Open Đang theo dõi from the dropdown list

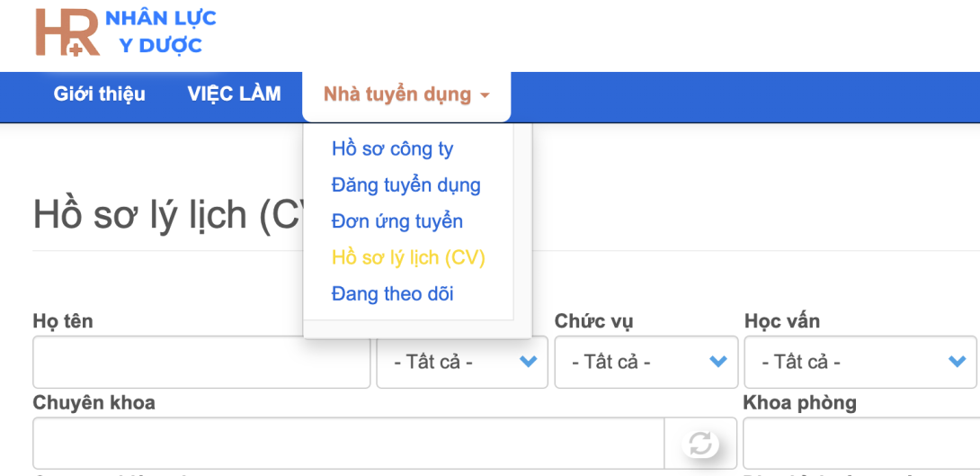(392, 294)
